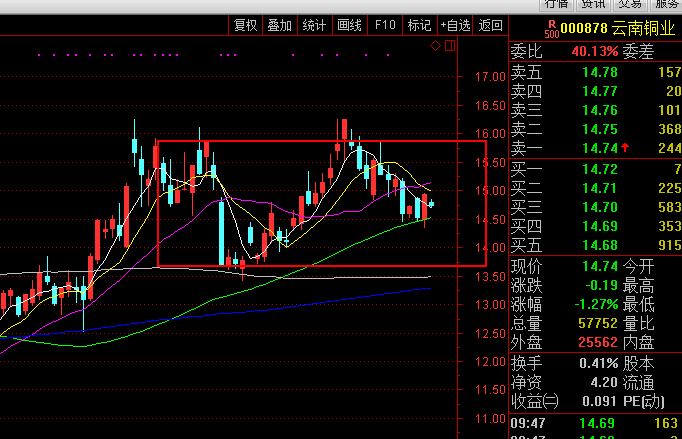Click the 返回 back button
Image resolution: width=682 pixels, height=439 pixels.
click(x=490, y=26)
